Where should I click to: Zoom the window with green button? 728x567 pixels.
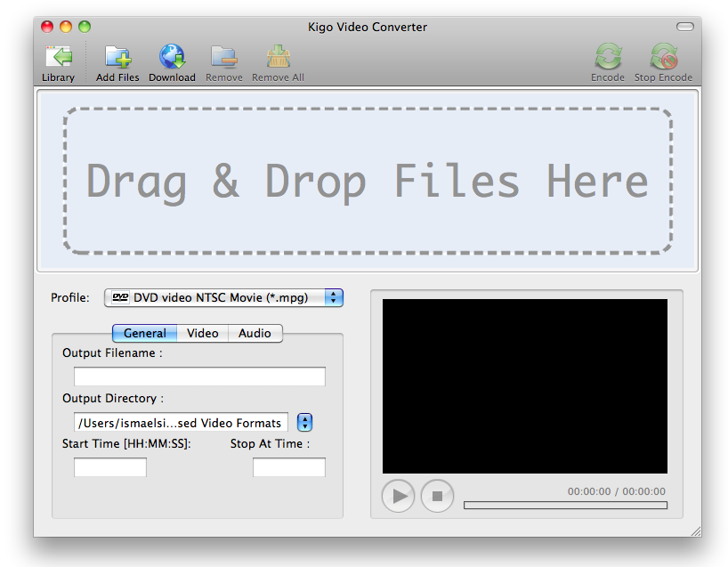click(85, 27)
